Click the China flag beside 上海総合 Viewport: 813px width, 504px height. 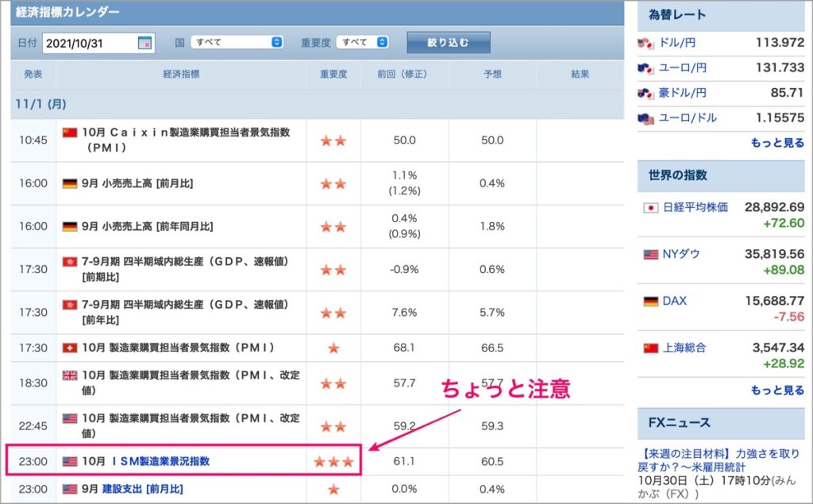651,348
